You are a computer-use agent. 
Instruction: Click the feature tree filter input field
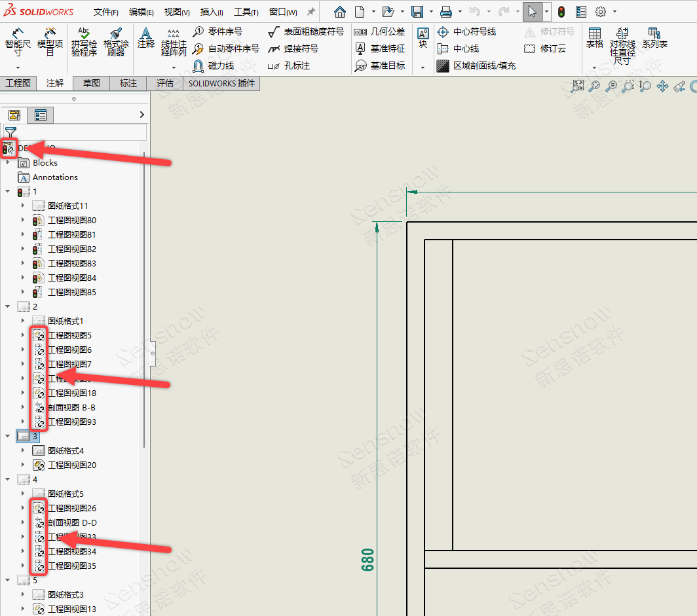click(81, 132)
